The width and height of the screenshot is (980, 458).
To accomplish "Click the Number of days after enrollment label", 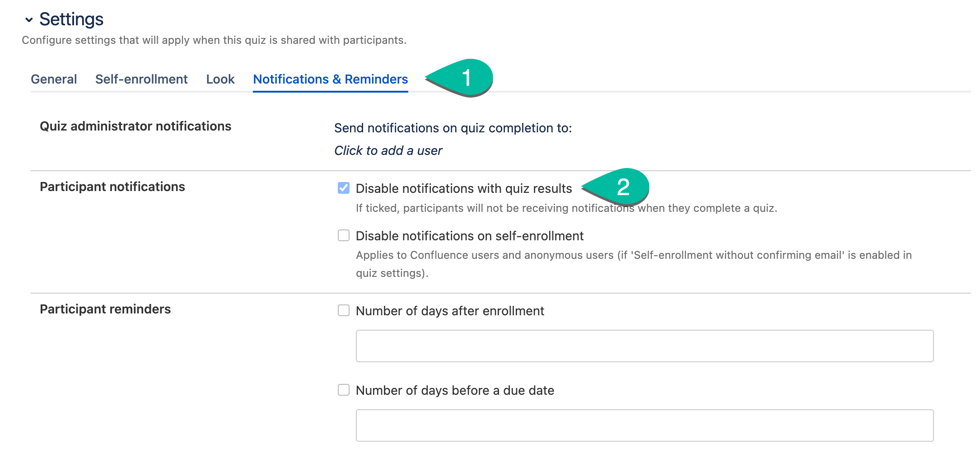I will pyautogui.click(x=450, y=311).
